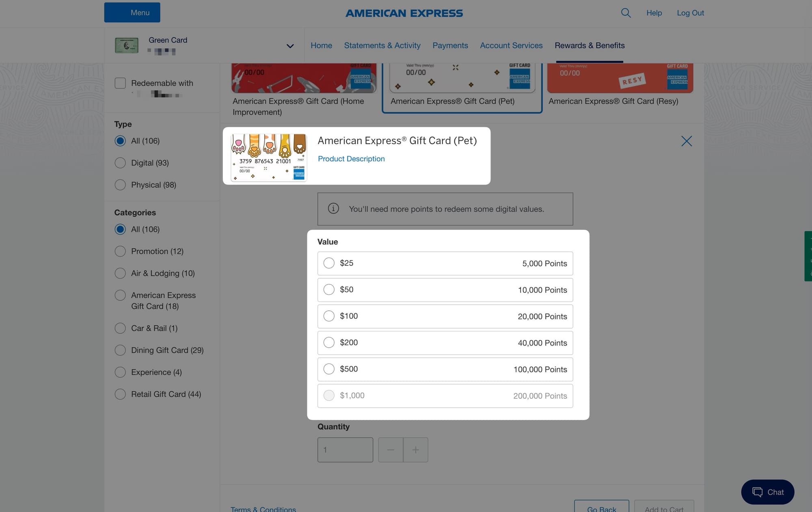The width and height of the screenshot is (812, 512).
Task: Open the Product Description link
Action: [351, 159]
